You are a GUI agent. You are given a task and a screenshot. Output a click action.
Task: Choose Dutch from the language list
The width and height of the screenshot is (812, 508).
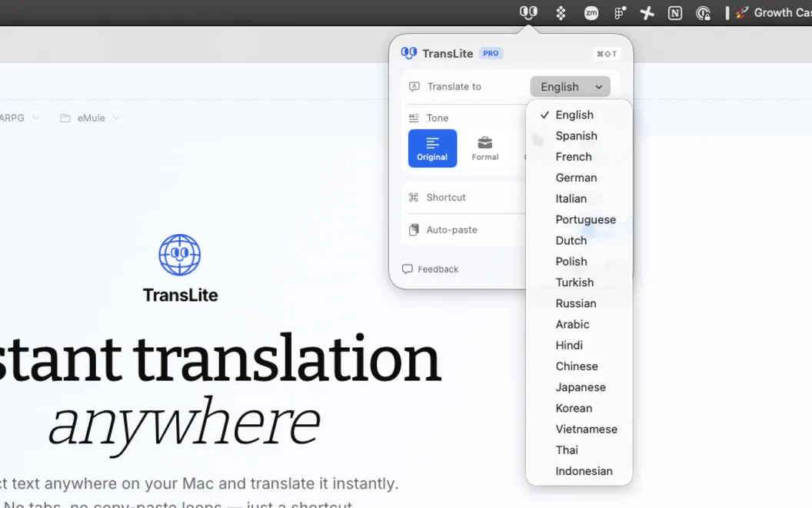click(579, 240)
